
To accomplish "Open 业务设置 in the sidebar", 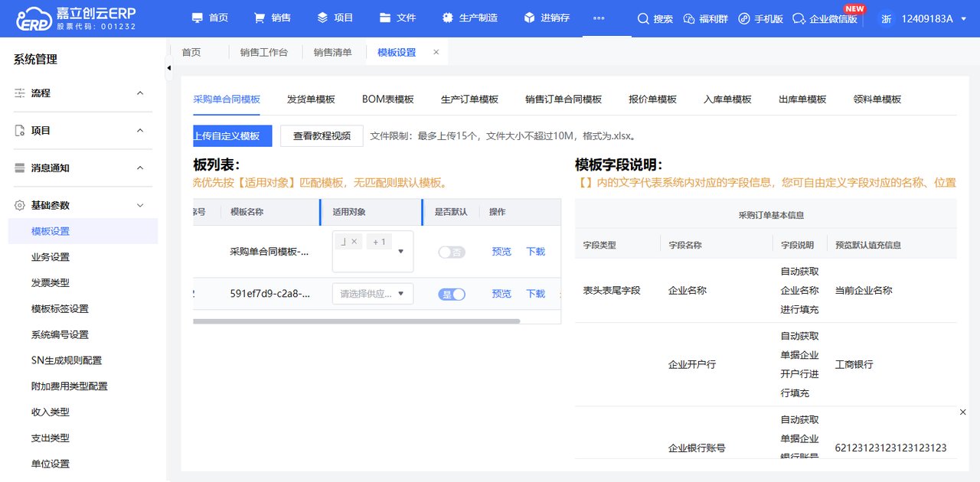I will point(51,257).
